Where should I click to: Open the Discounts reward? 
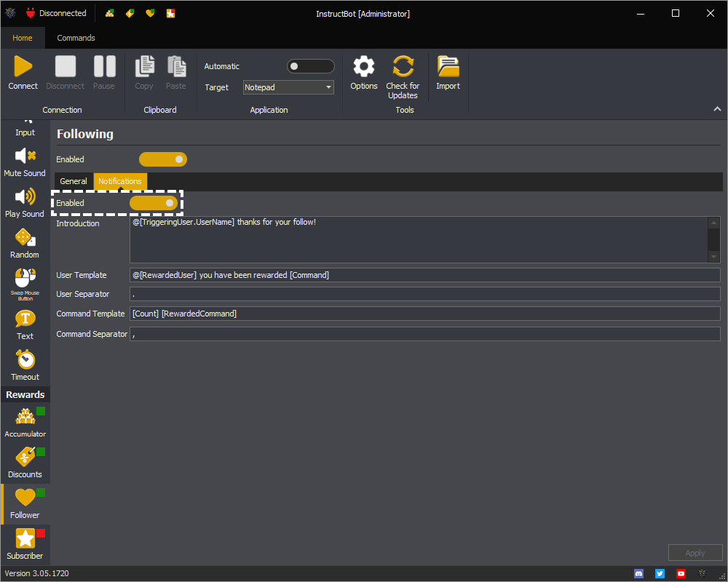coord(25,463)
